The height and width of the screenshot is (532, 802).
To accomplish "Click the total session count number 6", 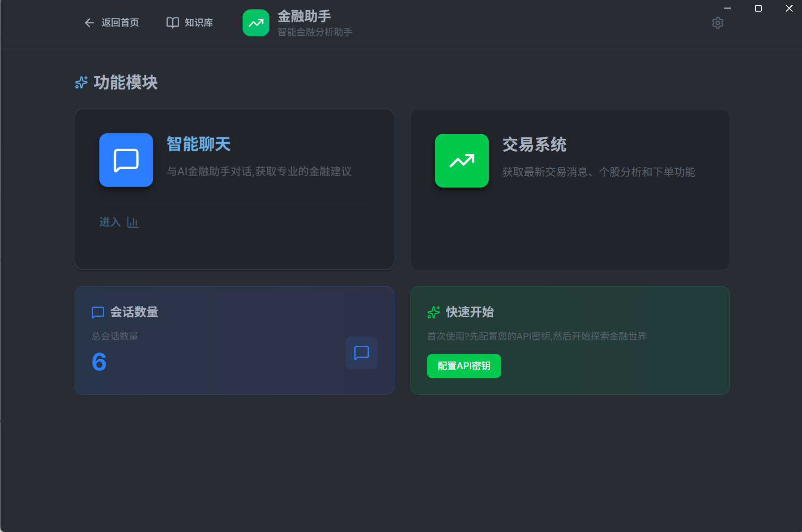I will 99,362.
